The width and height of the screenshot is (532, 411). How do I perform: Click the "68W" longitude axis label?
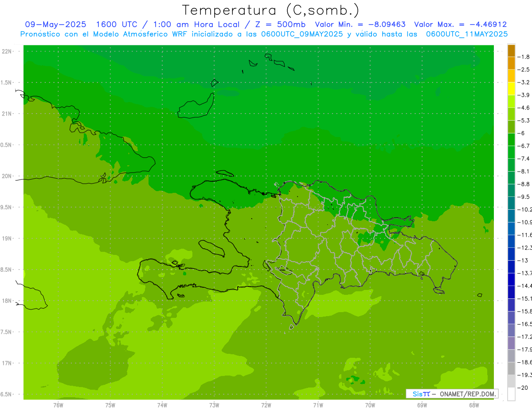click(474, 405)
